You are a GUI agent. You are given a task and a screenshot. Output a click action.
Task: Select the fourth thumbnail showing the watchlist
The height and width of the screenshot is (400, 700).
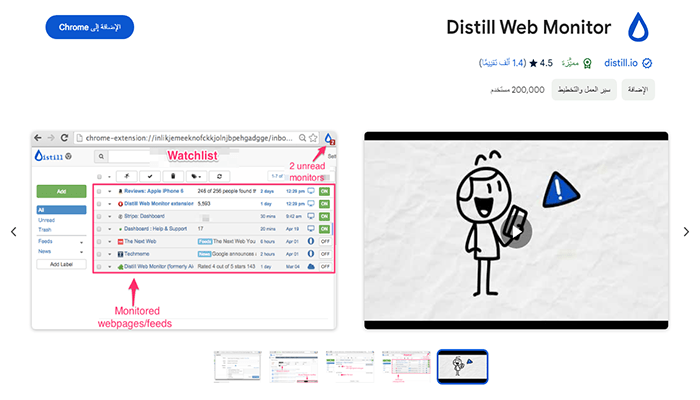pyautogui.click(x=406, y=367)
